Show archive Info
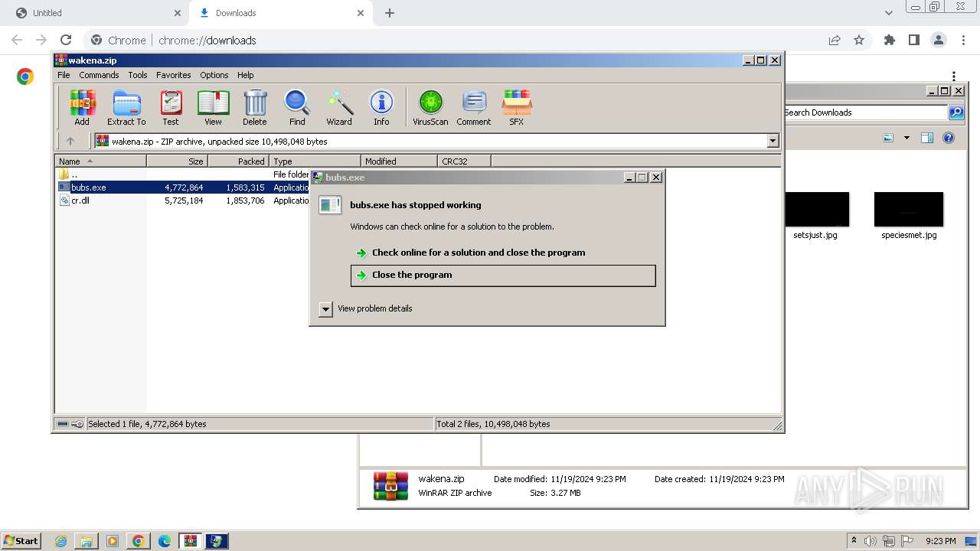 tap(381, 107)
